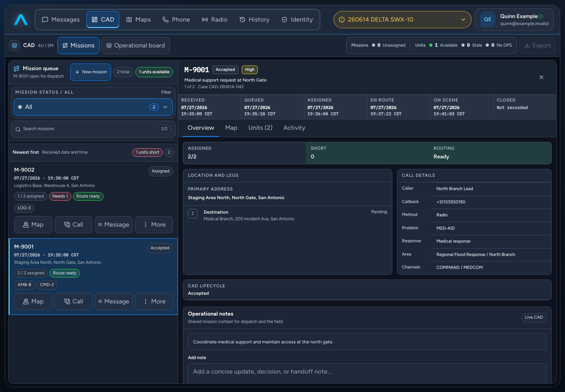Click the callback number +12105550190
Image resolution: width=565 pixels, height=392 pixels.
pyautogui.click(x=451, y=202)
